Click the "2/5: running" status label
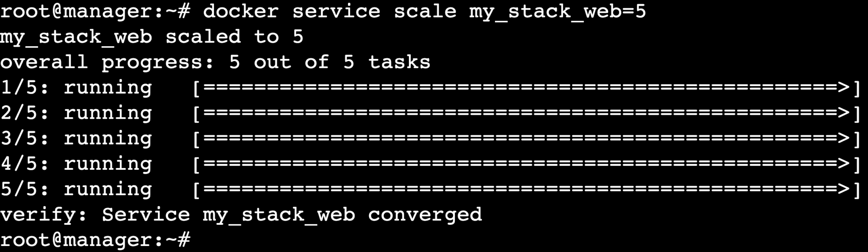The height and width of the screenshot is (252, 868). 76,113
